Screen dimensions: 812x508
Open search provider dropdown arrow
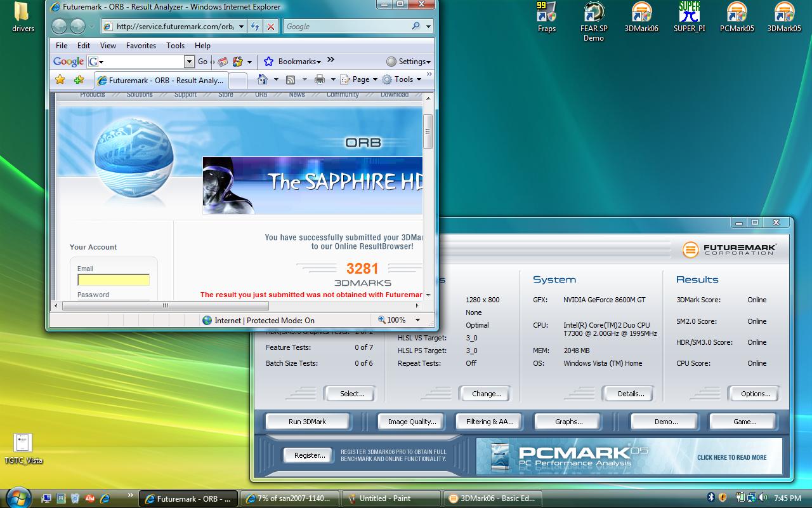pos(429,26)
